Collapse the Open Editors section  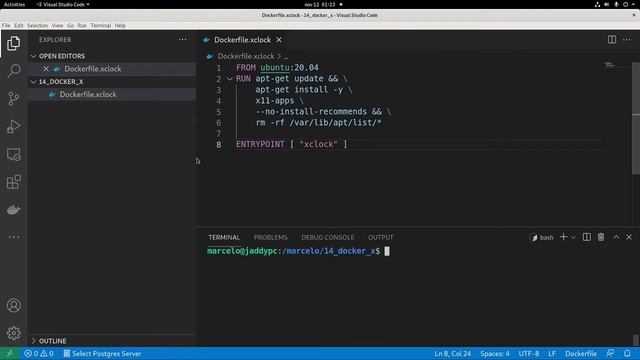point(33,56)
